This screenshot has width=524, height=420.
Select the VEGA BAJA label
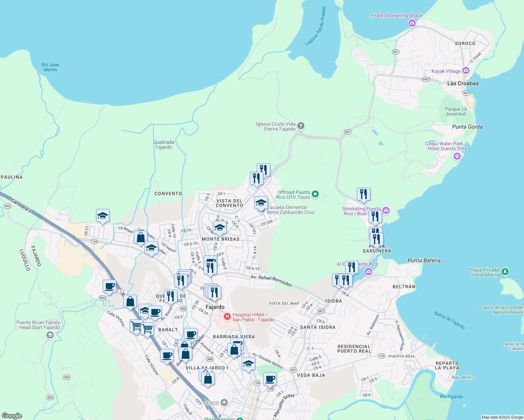coord(311,375)
